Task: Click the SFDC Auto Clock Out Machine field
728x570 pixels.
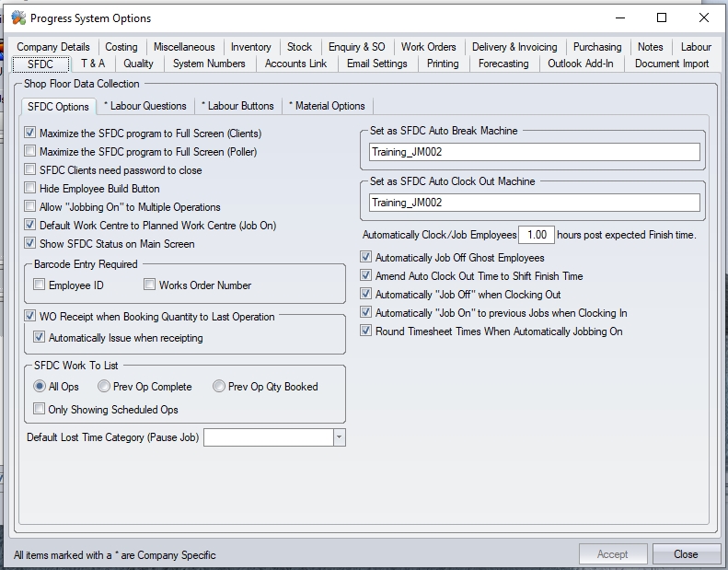Action: point(534,203)
